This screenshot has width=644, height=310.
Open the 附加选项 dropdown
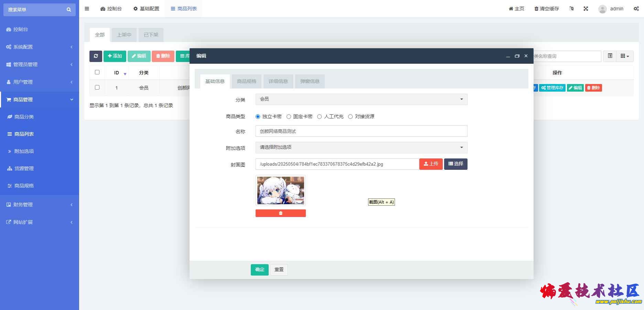[361, 147]
